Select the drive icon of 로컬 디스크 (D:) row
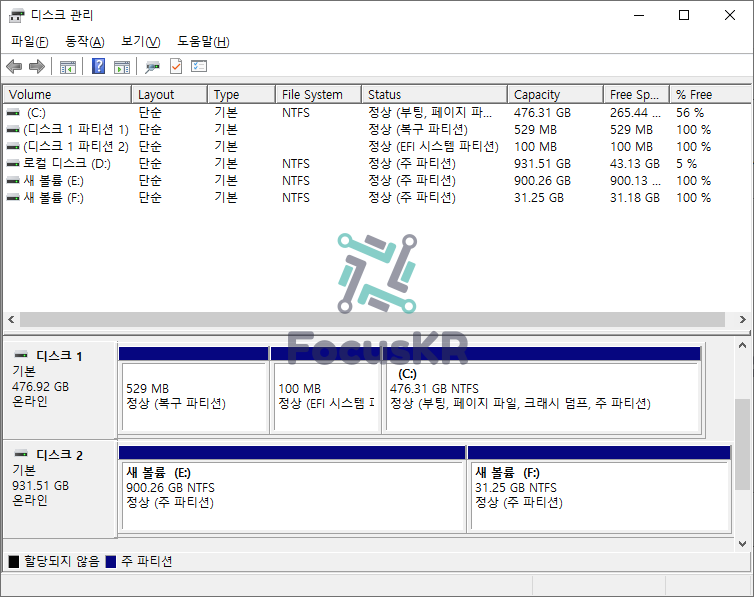754x597 pixels. pyautogui.click(x=13, y=163)
